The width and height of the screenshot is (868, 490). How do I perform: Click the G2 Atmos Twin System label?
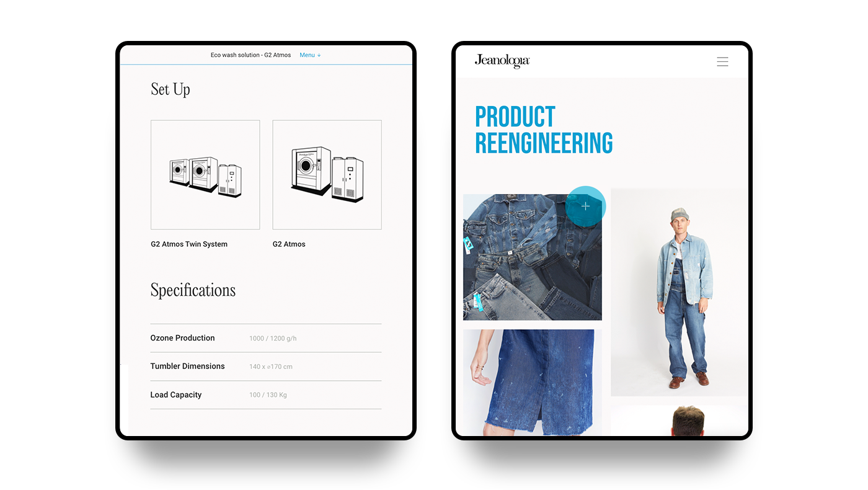coord(189,244)
